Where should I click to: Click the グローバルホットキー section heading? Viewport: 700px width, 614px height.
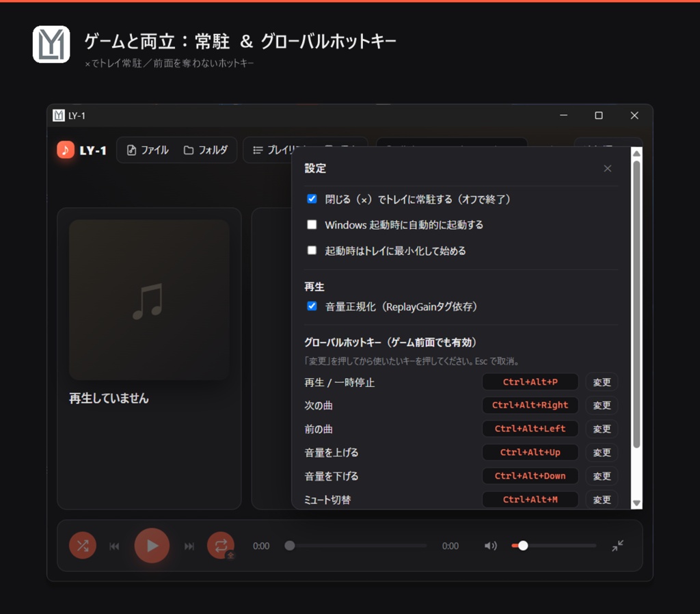coord(390,343)
